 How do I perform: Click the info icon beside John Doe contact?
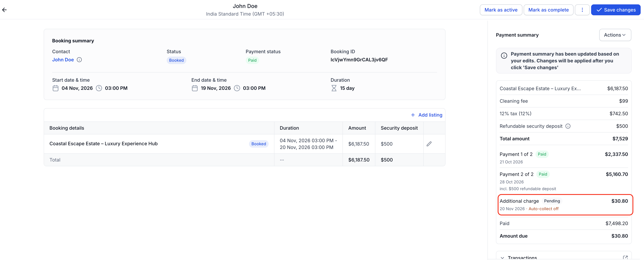coord(79,59)
